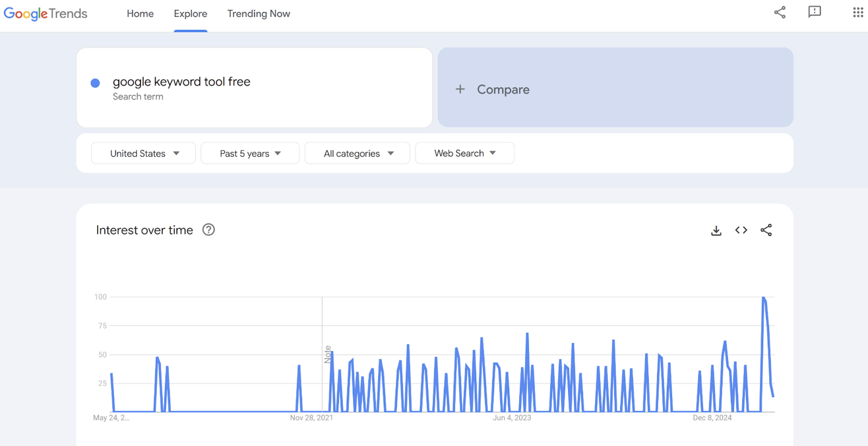Image resolution: width=868 pixels, height=446 pixels.
Task: Select the Explore tab
Action: [190, 14]
